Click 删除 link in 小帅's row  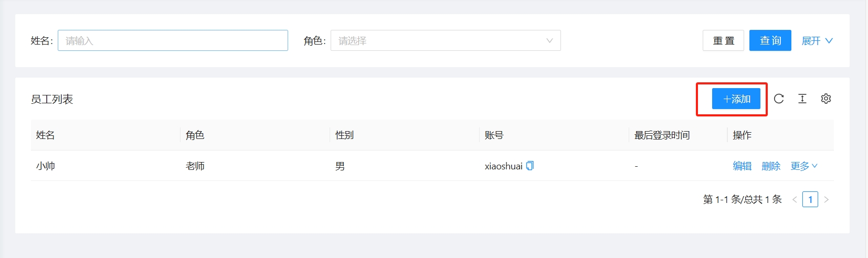771,166
